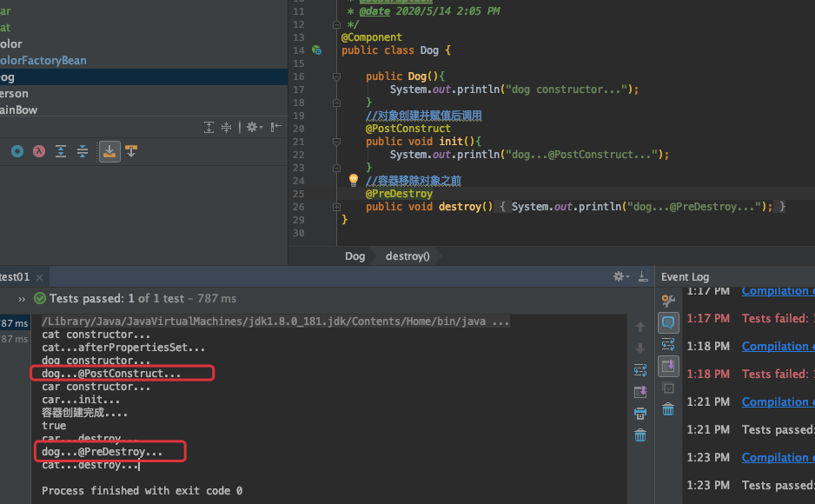Click 'cat...afterPropertiesSet...' console line
The image size is (815, 504).
coord(123,348)
